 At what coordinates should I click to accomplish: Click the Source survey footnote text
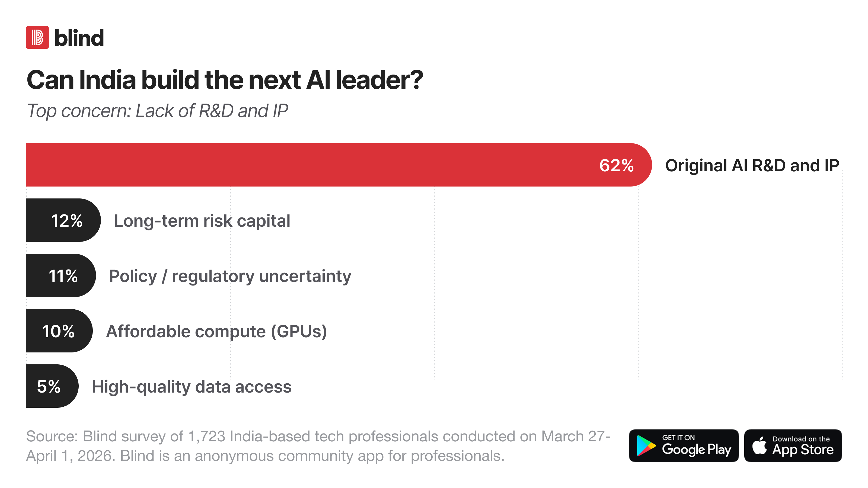[x=318, y=446]
